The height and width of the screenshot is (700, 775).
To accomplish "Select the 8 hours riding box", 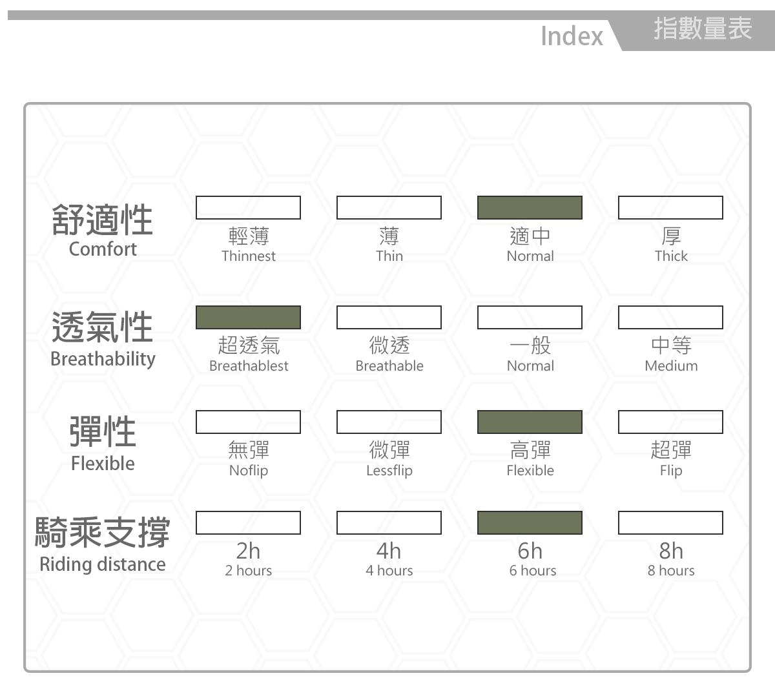I will pos(670,522).
